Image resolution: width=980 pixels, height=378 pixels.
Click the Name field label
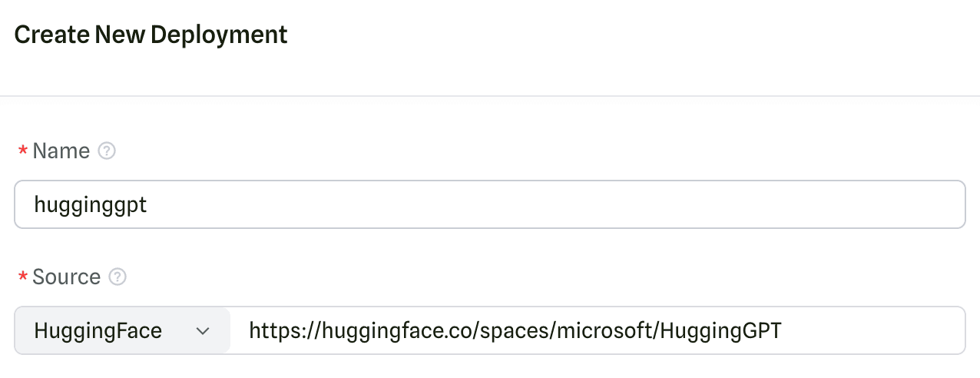coord(61,151)
